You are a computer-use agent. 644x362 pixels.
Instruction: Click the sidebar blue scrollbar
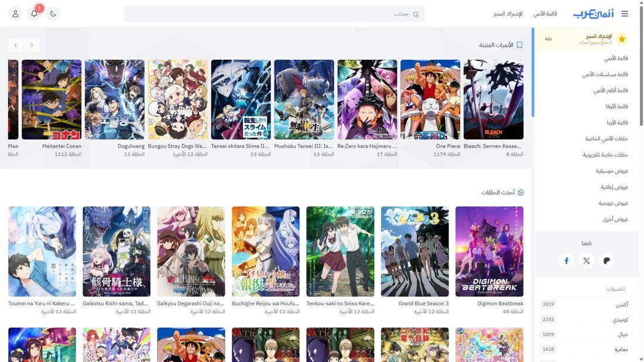click(533, 73)
